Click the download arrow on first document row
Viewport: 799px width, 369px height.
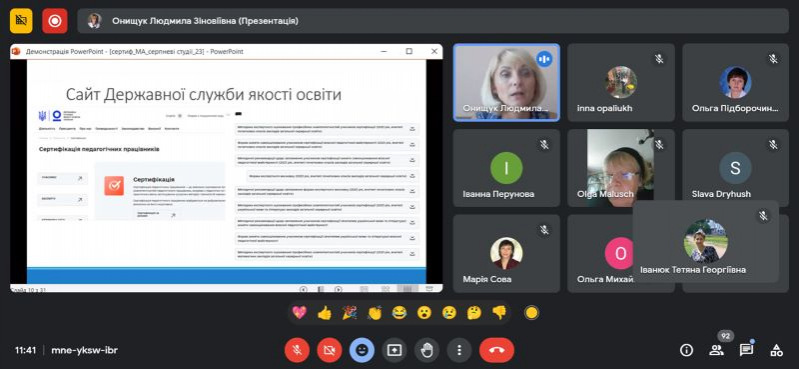pos(413,128)
